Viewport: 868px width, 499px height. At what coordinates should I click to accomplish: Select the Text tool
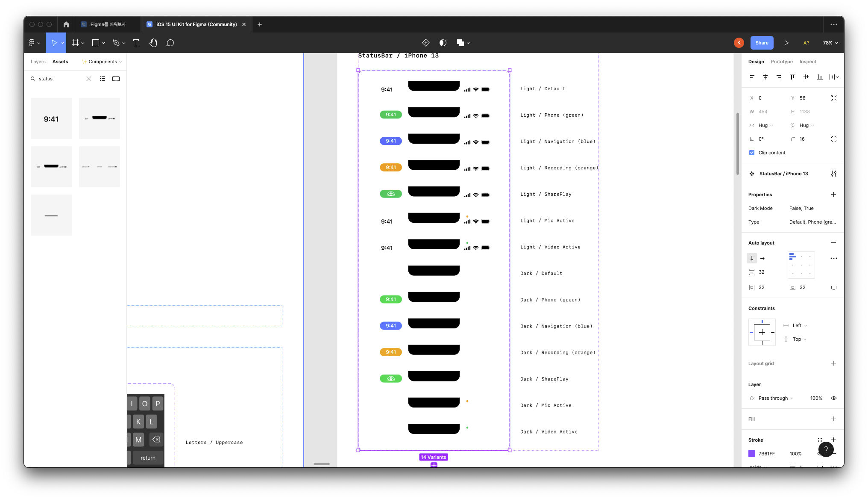[136, 43]
